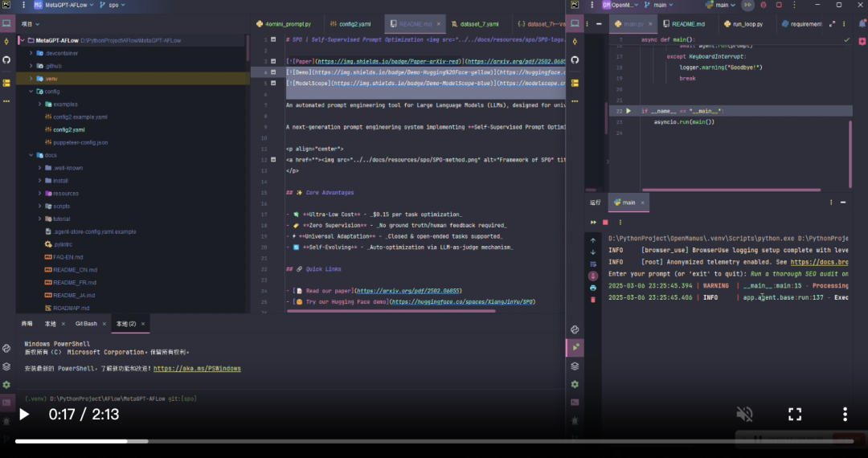This screenshot has width=868, height=458.
Task: Open arxiv paper link on README line 24
Action: (409, 291)
